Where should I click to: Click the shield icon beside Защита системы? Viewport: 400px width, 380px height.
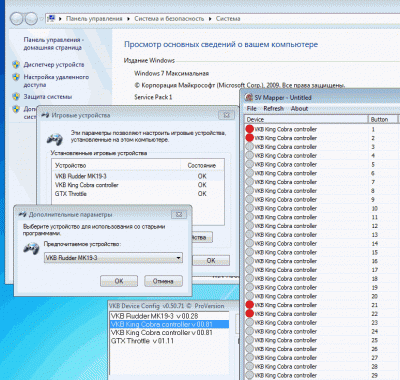16,97
